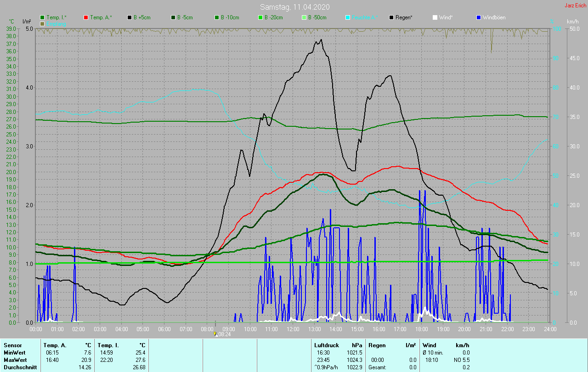Click the 'Regen' column header

[377, 345]
